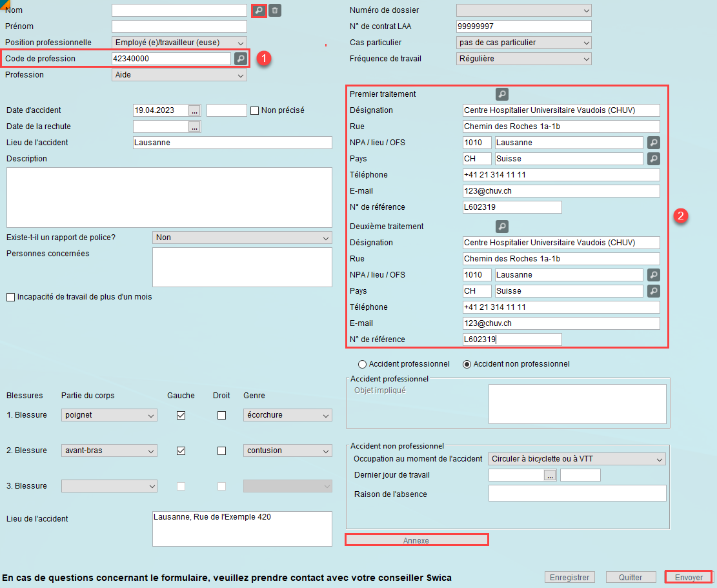
Task: Open the Code de profession search lookup
Action: pos(240,59)
